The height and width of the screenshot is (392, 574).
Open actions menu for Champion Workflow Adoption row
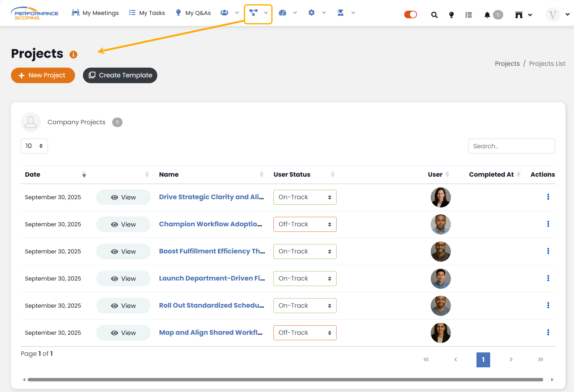548,224
